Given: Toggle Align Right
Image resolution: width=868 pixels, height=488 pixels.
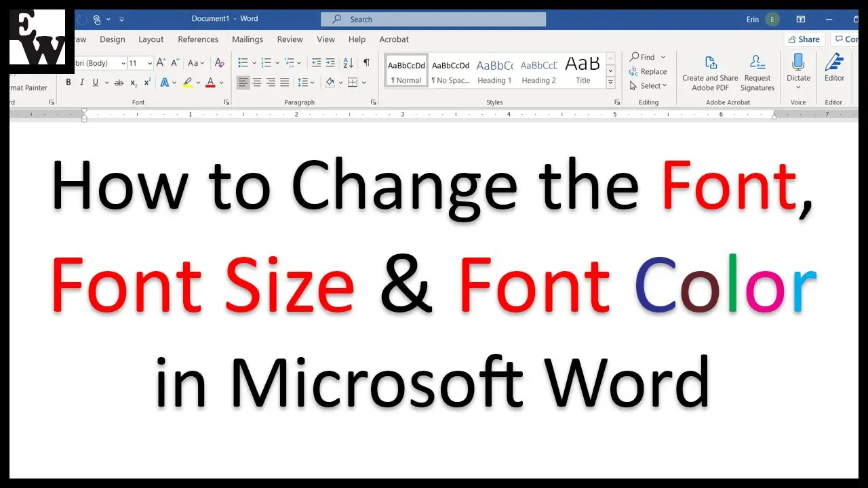Looking at the screenshot, I should point(271,83).
